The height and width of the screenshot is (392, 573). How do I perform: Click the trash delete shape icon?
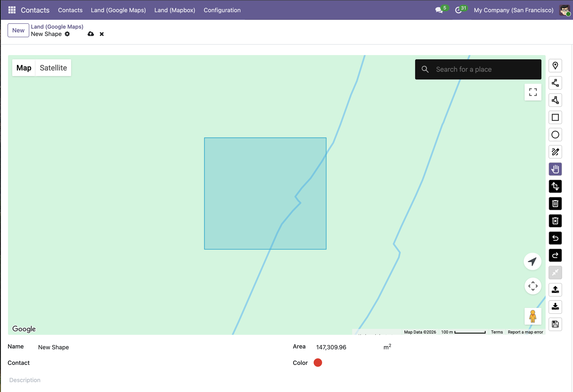tap(555, 204)
